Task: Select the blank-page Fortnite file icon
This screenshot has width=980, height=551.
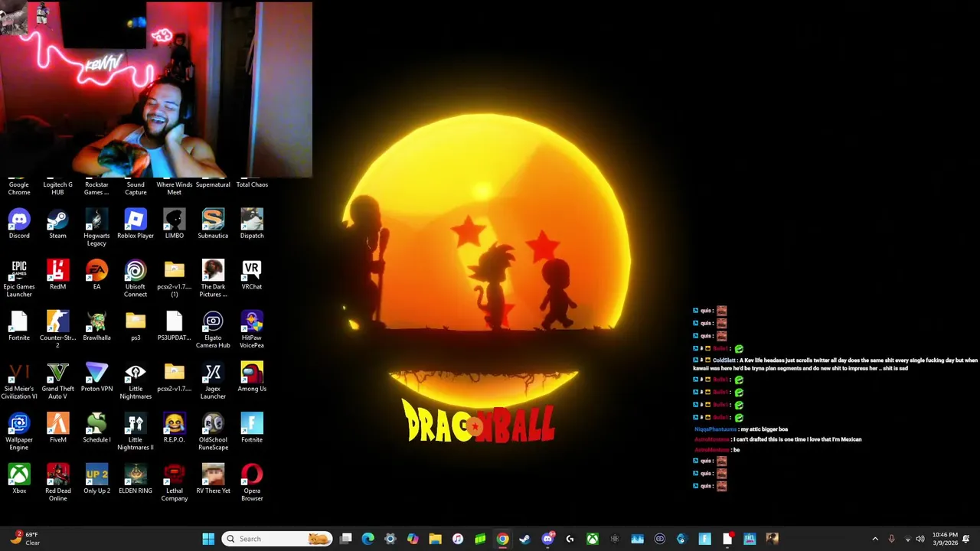Action: (19, 326)
